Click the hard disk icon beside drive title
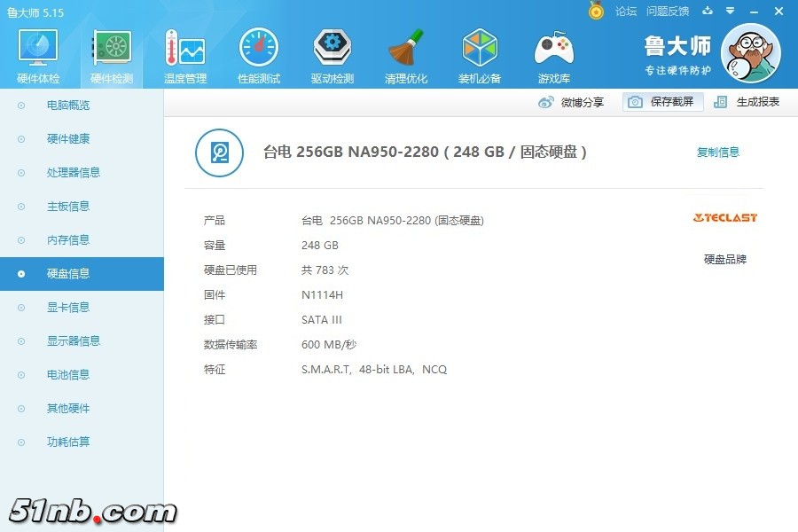 [x=219, y=153]
